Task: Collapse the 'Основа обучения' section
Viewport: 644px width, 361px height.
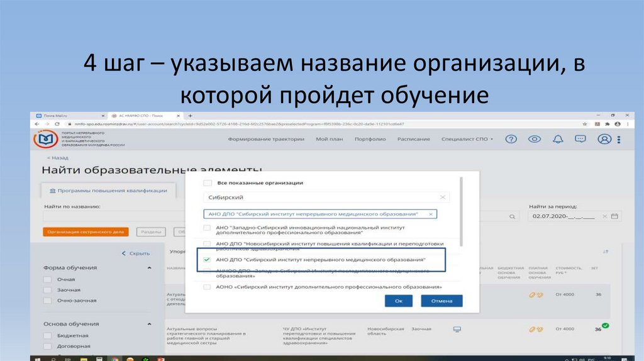Action: coord(149,324)
